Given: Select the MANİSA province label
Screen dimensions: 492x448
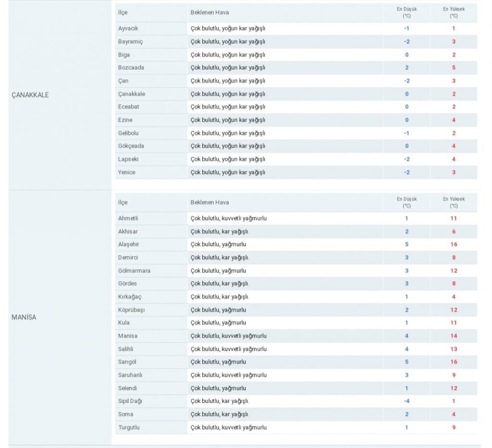Looking at the screenshot, I should tap(24, 317).
